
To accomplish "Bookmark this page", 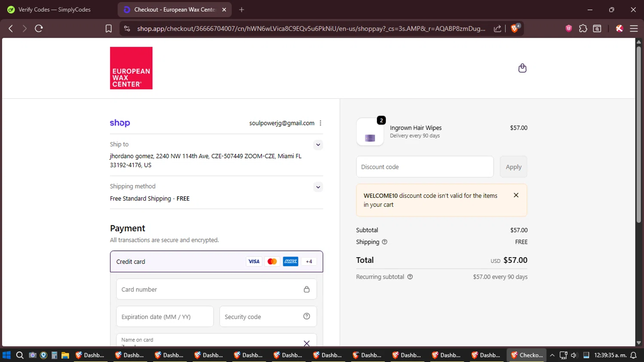I will (x=109, y=28).
